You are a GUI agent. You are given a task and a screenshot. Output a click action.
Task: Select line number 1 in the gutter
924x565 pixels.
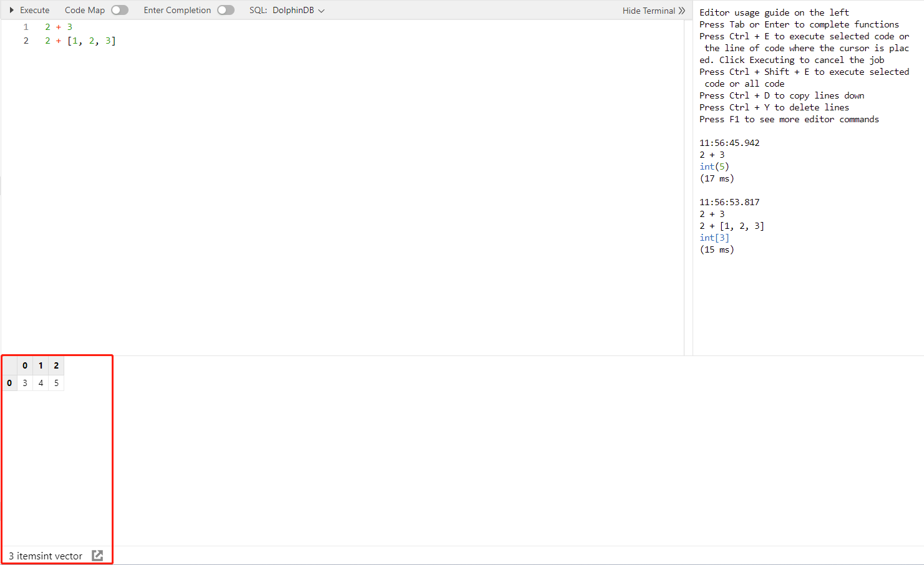[26, 27]
